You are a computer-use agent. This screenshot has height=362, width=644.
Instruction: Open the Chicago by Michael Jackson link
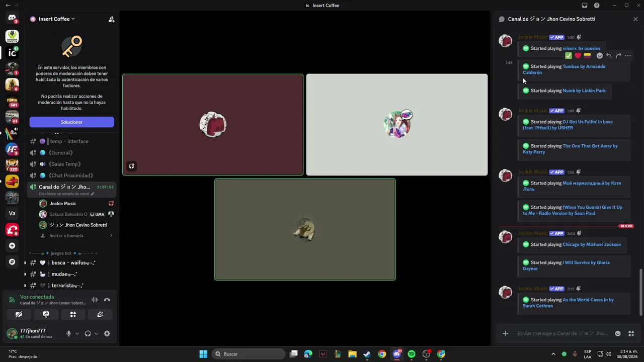pyautogui.click(x=592, y=244)
